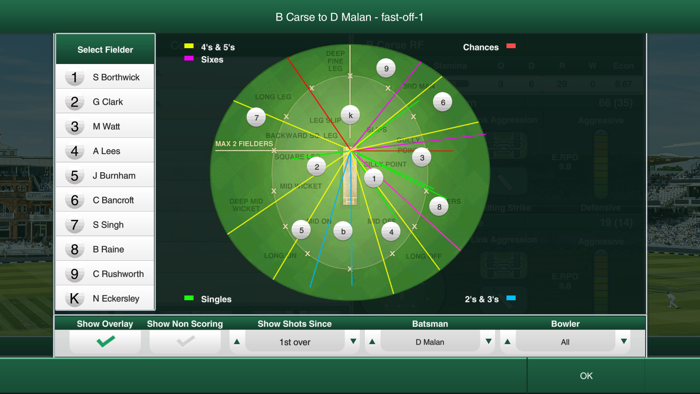Click the 'Chances' legend text
700x394 pixels.
tap(481, 47)
